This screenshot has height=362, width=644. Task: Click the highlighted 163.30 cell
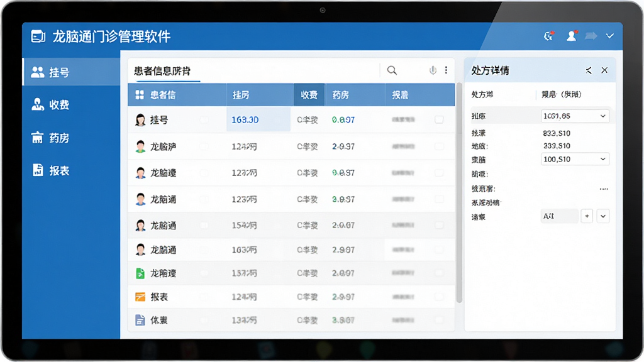click(258, 119)
